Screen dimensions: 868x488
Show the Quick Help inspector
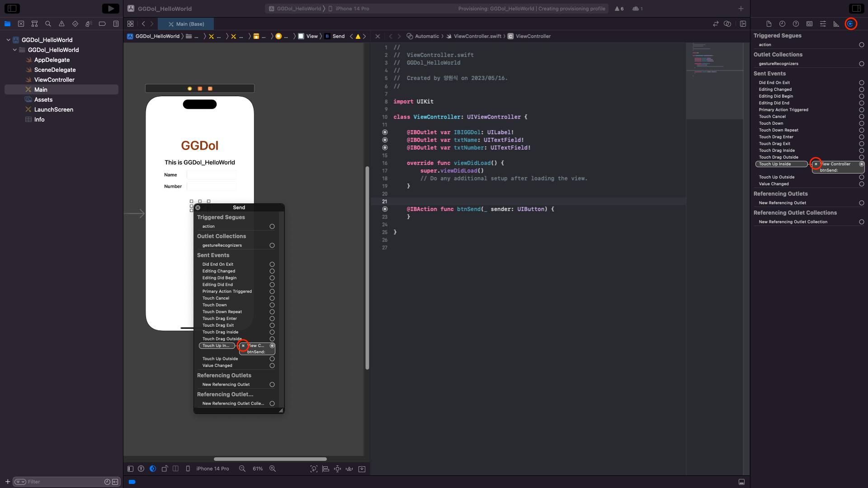click(796, 24)
